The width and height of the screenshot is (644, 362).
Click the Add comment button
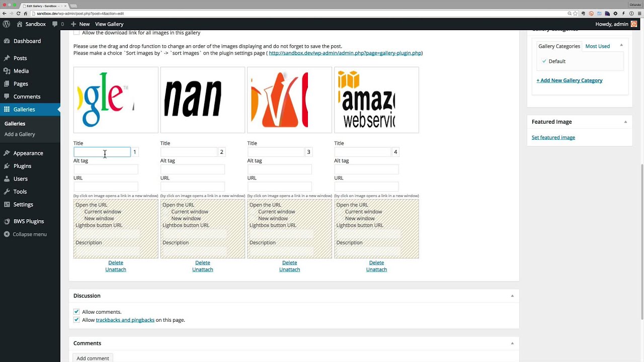(93, 358)
